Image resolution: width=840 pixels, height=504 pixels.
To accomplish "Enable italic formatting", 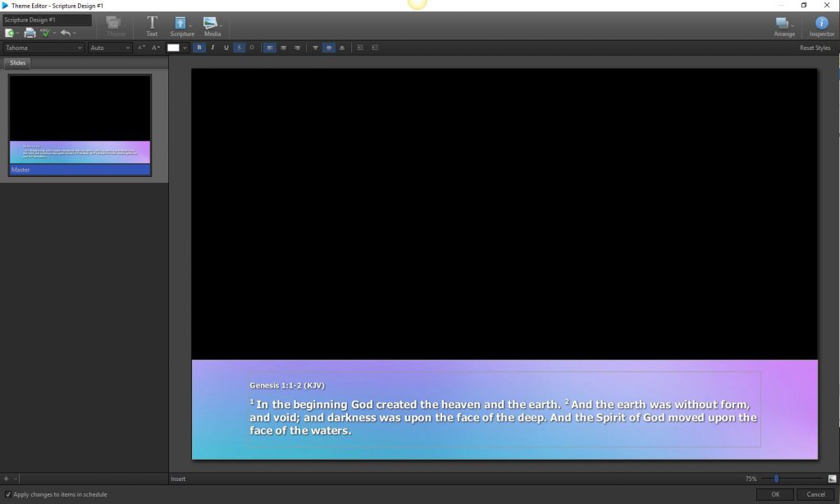I will click(x=212, y=48).
